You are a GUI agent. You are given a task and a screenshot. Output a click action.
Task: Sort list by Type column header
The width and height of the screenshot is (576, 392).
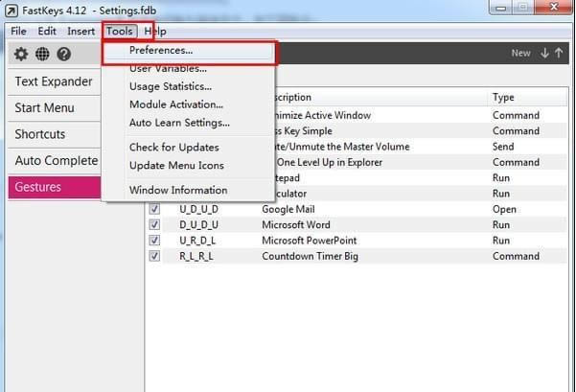(x=503, y=98)
